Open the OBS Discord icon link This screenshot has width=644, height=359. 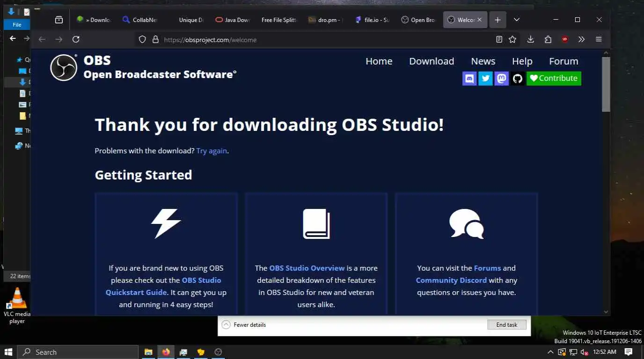(469, 79)
